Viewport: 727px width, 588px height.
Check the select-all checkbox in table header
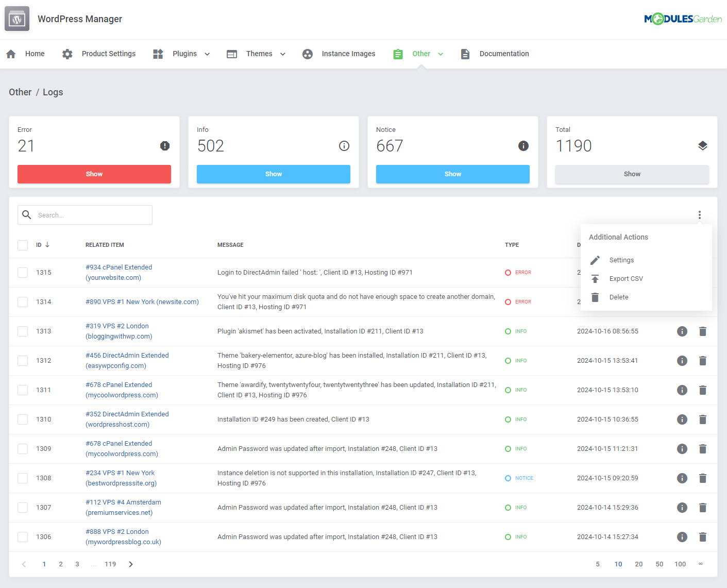(x=22, y=245)
